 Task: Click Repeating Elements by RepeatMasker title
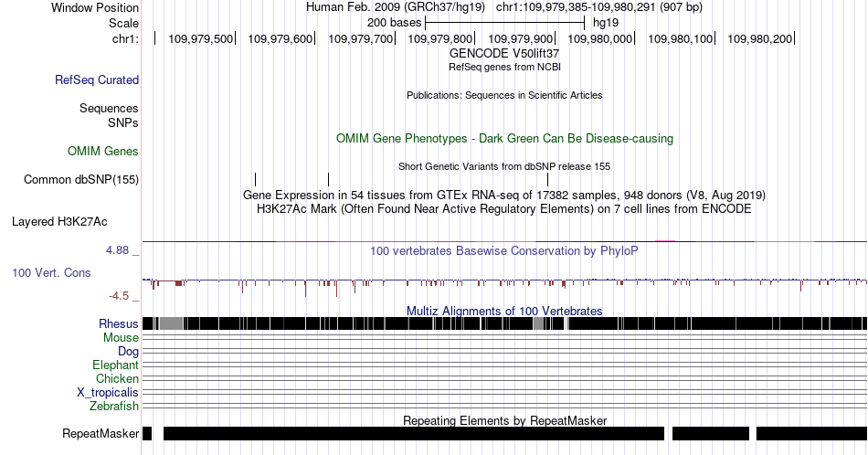[504, 420]
